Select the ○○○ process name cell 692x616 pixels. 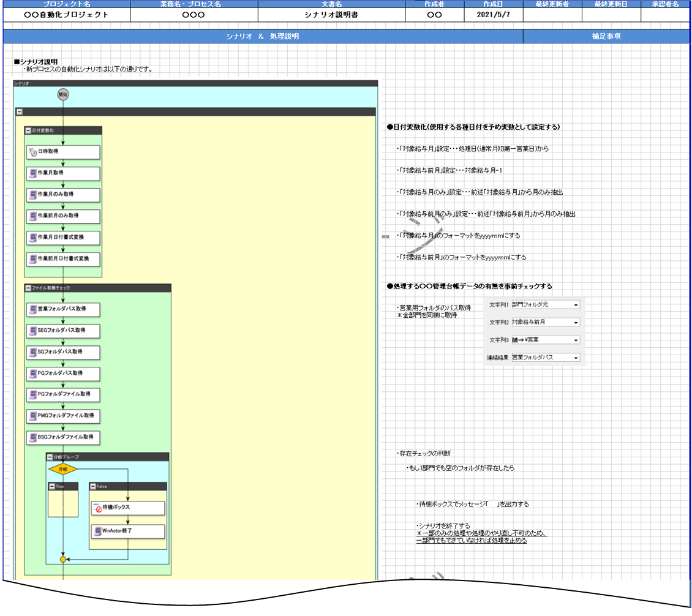tap(194, 15)
